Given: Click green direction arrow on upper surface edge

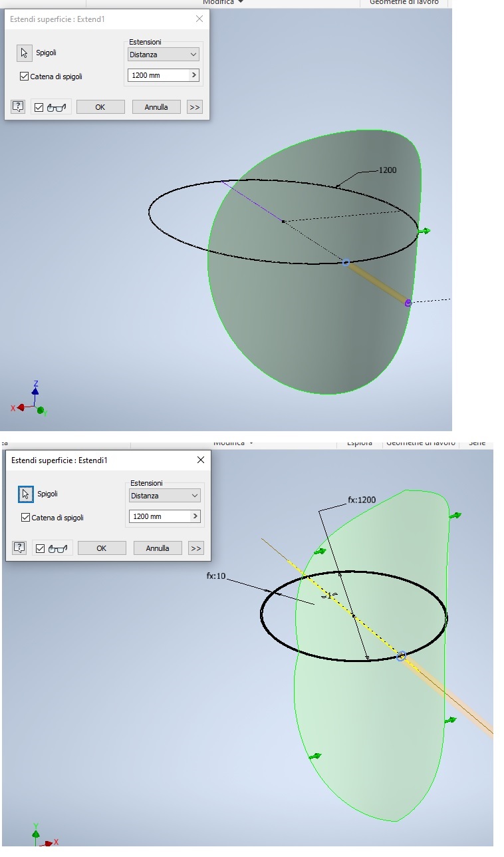Looking at the screenshot, I should click(424, 231).
